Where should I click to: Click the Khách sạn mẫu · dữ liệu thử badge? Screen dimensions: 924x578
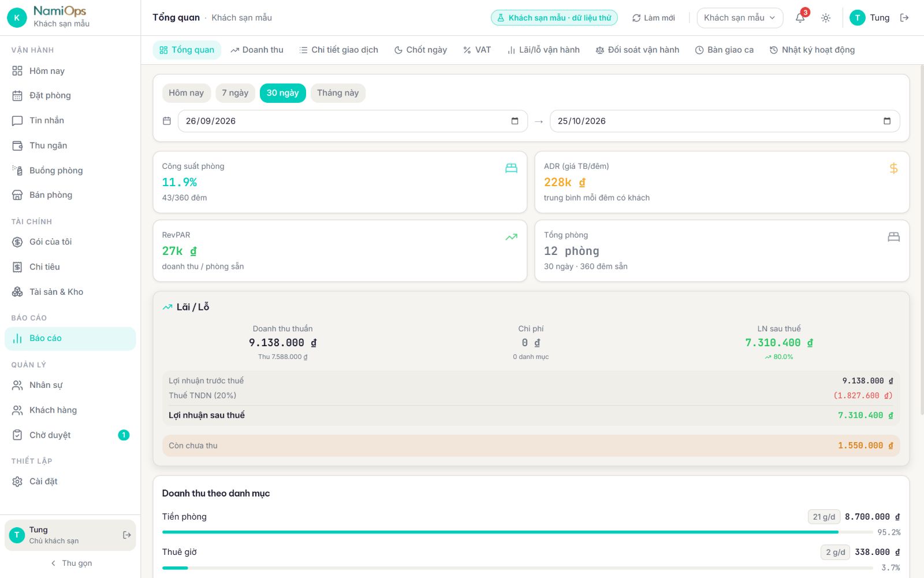coord(554,18)
